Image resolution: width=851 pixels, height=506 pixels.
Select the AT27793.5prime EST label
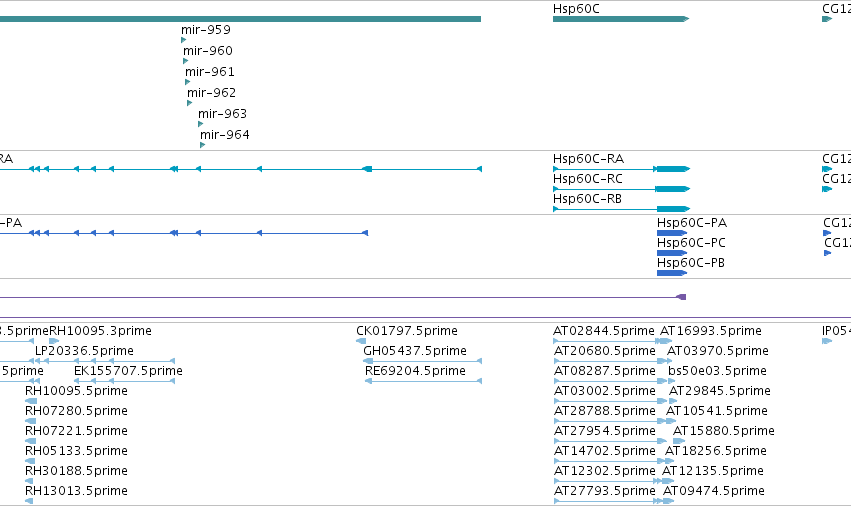pos(605,491)
